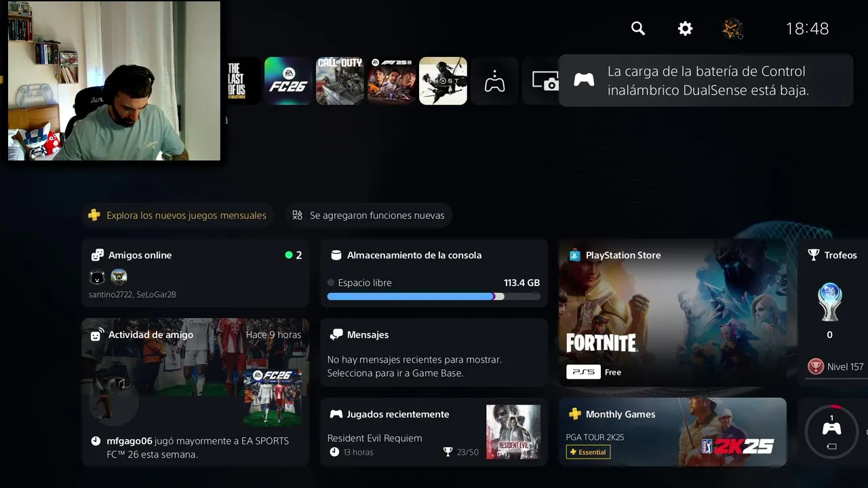The height and width of the screenshot is (488, 868).
Task: Select 'Se agregaron funciones nuevas' chip
Action: 369,216
